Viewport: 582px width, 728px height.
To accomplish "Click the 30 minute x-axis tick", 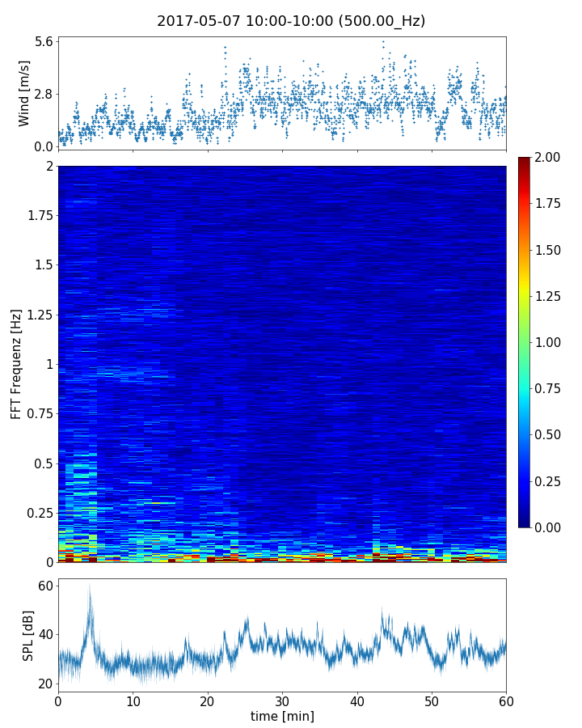I will (282, 700).
